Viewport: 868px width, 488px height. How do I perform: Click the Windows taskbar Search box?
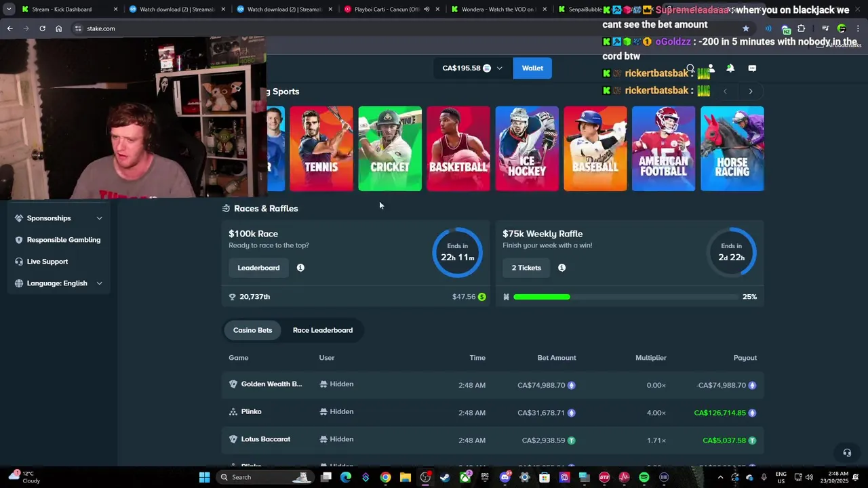(266, 477)
